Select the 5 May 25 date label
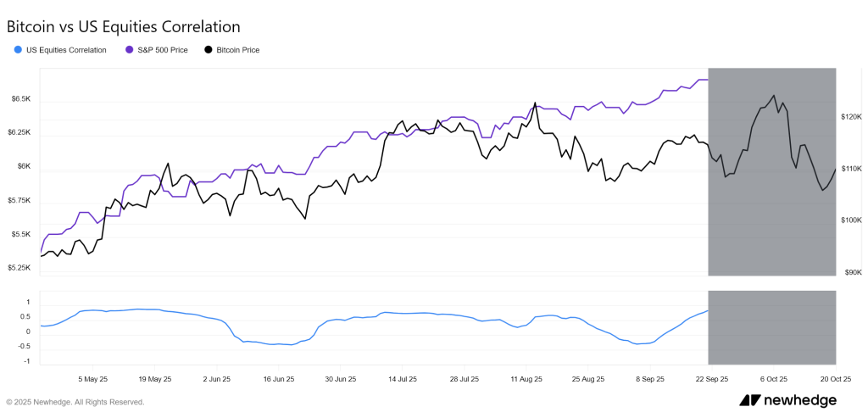The width and height of the screenshot is (868, 418). [92, 379]
